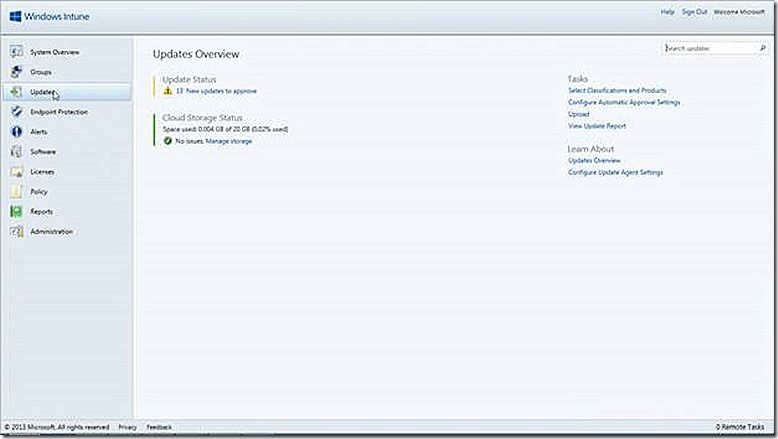Click the Upload task link

coord(579,114)
